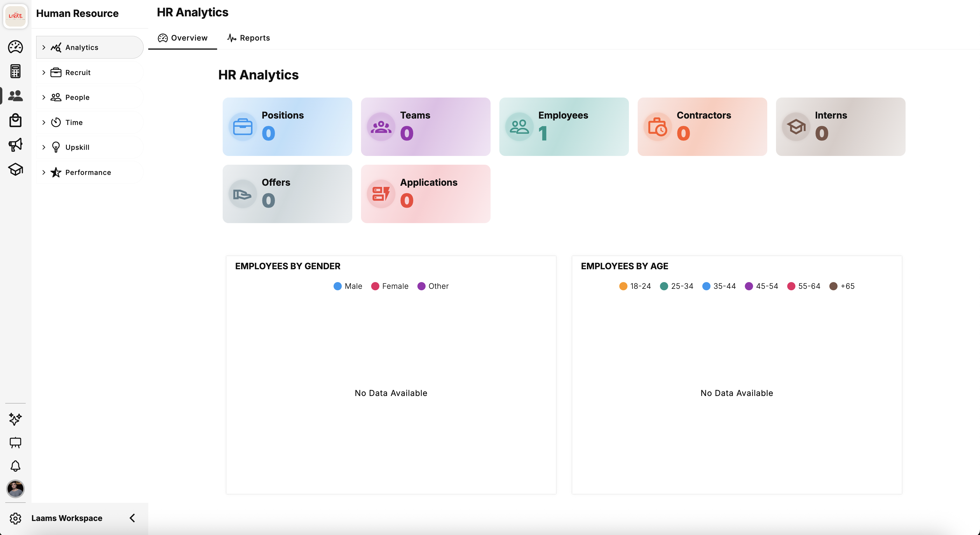Switch to the Reports tab
Image resolution: width=980 pixels, height=535 pixels.
(x=248, y=38)
